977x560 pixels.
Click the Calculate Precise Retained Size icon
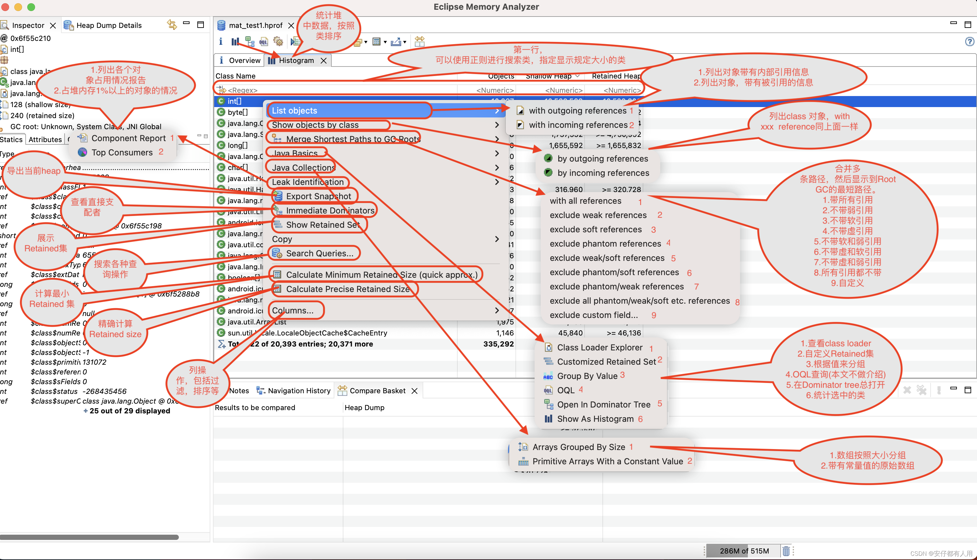pyautogui.click(x=275, y=289)
